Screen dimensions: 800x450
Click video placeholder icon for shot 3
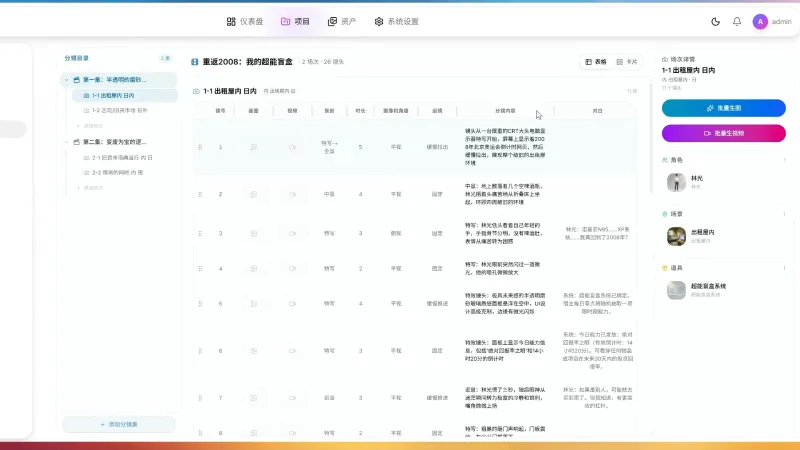(x=292, y=233)
